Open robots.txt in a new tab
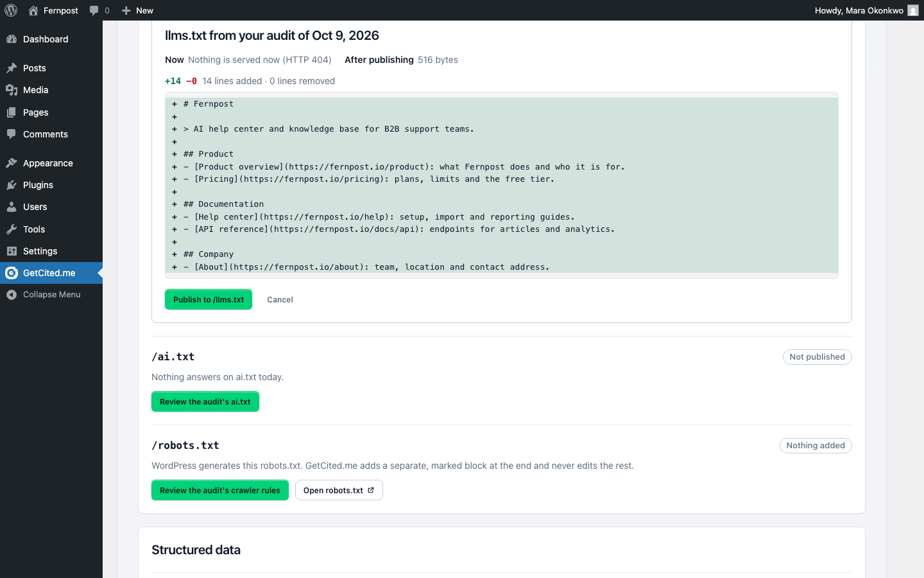This screenshot has height=578, width=924. pyautogui.click(x=339, y=490)
